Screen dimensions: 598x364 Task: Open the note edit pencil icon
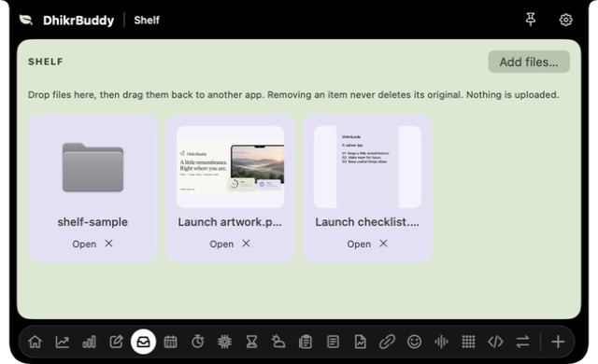click(x=116, y=342)
